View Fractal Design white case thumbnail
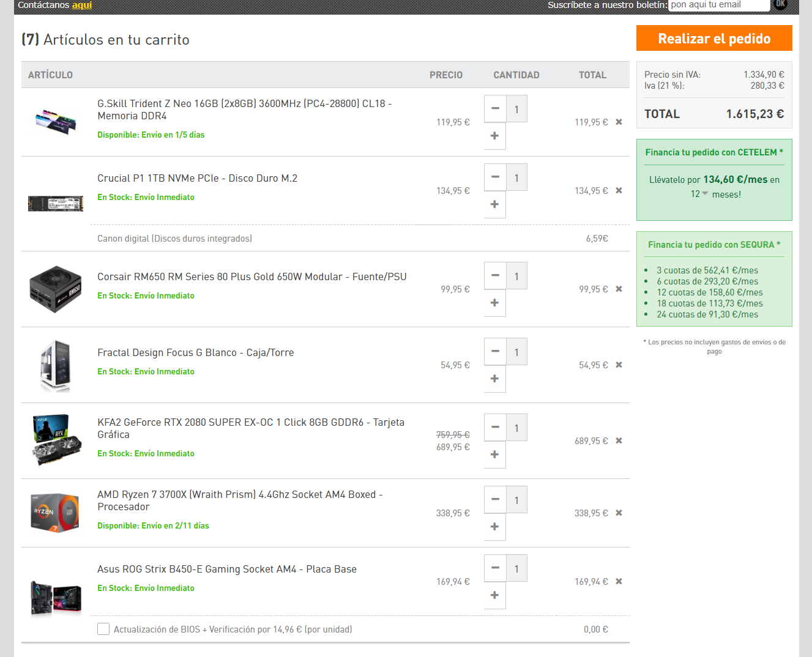Screen dimensions: 812x657 (x=56, y=366)
